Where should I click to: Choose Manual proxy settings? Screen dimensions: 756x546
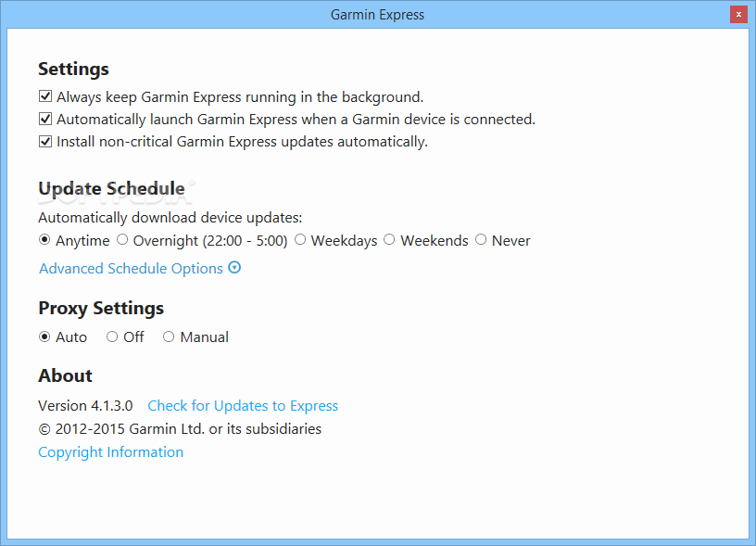tap(169, 336)
